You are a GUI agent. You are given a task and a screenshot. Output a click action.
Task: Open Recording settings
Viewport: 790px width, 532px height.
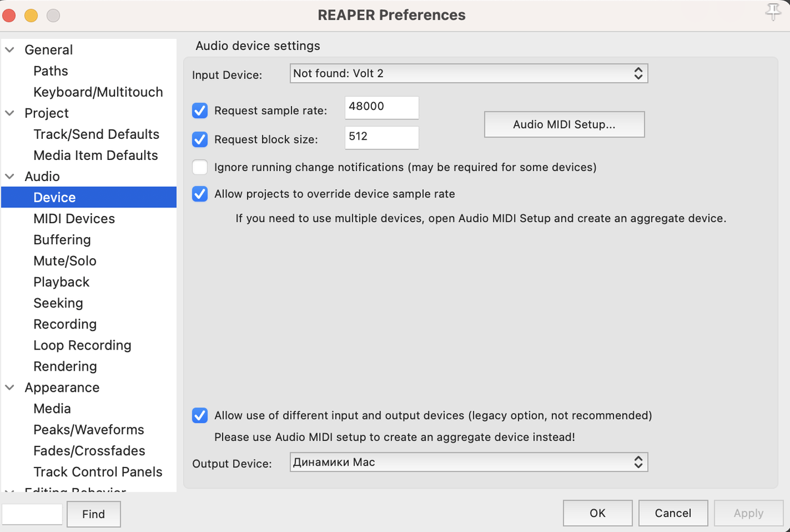65,324
